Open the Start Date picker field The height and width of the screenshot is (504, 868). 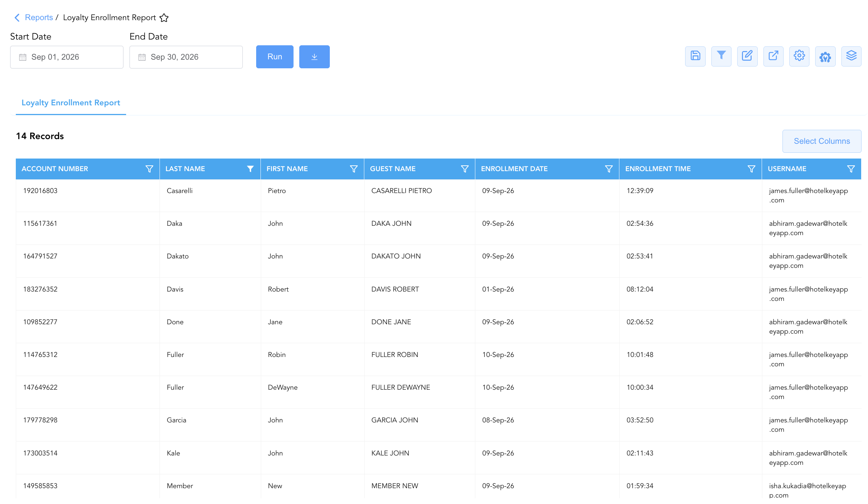point(67,57)
